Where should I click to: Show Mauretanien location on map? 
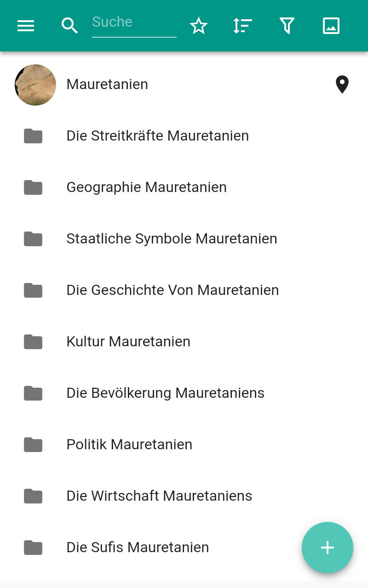click(342, 85)
